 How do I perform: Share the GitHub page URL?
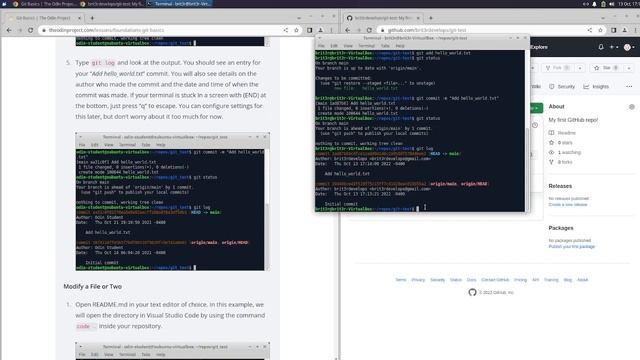click(590, 30)
